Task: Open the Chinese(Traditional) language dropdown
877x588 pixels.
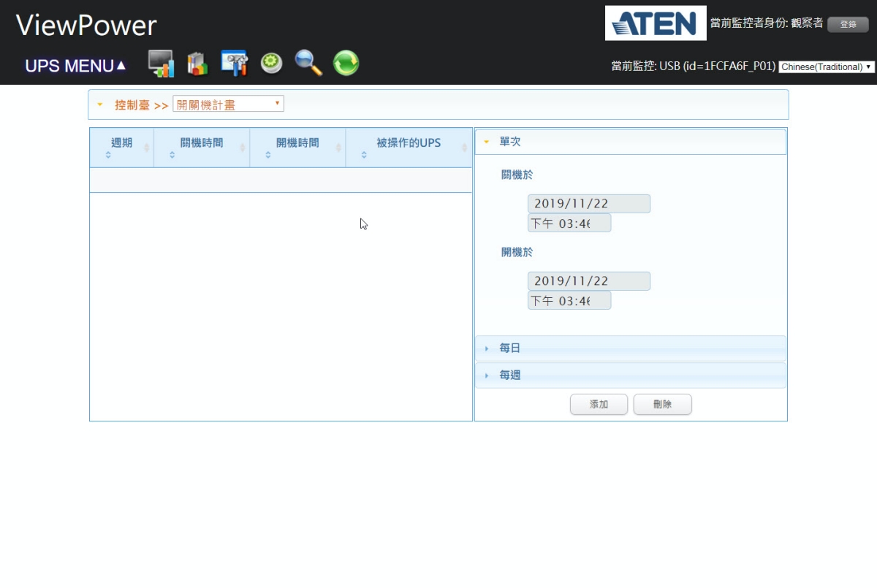Action: [827, 66]
